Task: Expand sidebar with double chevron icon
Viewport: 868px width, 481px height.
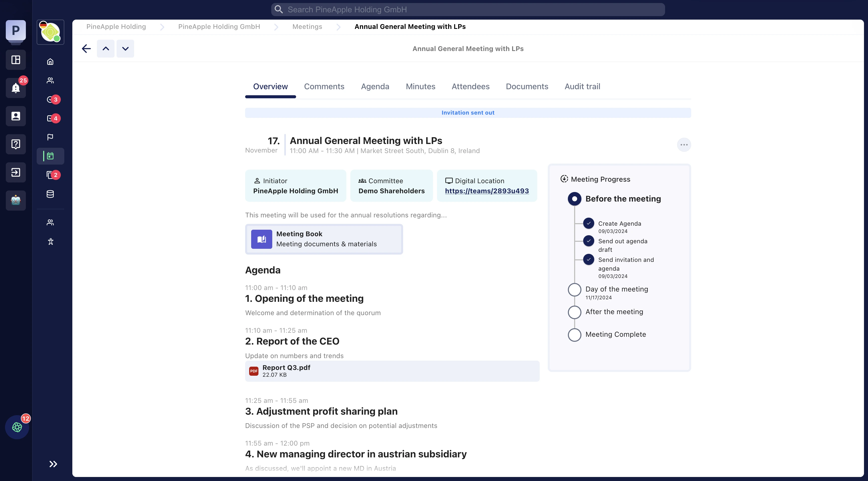Action: click(x=53, y=464)
